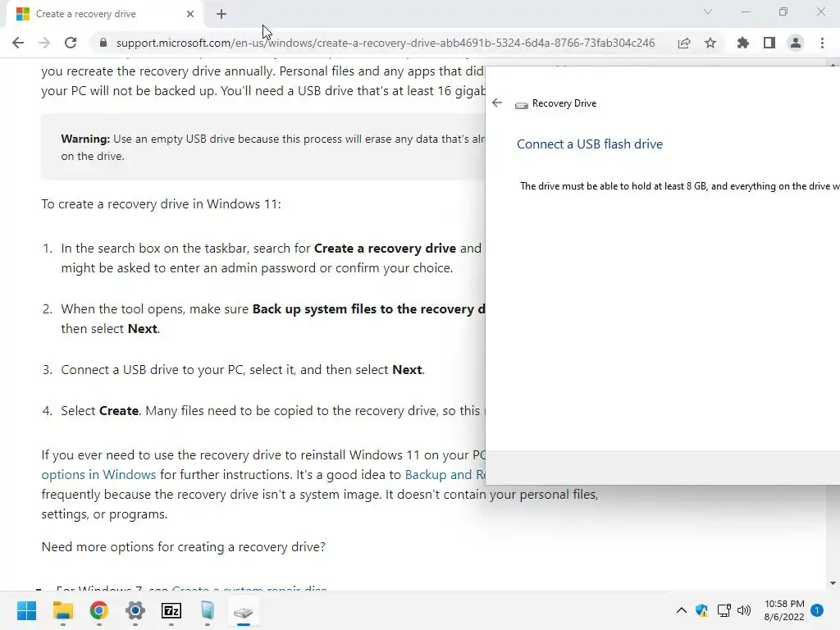Open Chrome three-dot menu
The width and height of the screenshot is (840, 630).
click(x=822, y=43)
